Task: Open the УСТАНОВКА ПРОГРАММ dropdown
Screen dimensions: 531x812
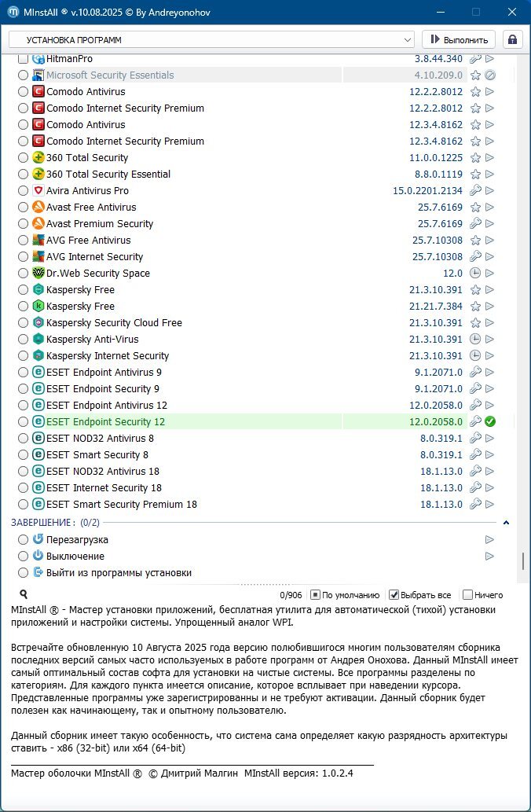Action: tap(211, 40)
